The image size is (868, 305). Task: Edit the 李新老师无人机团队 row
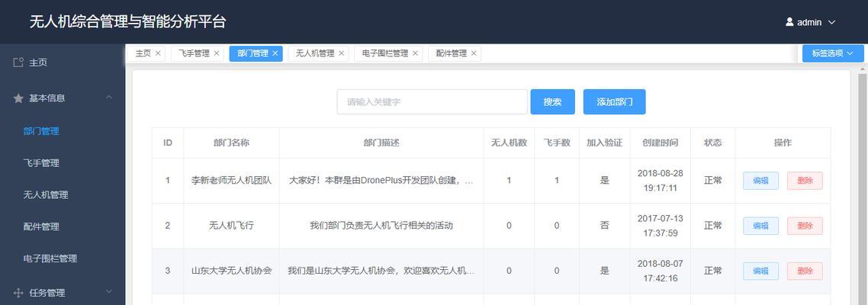click(x=760, y=181)
